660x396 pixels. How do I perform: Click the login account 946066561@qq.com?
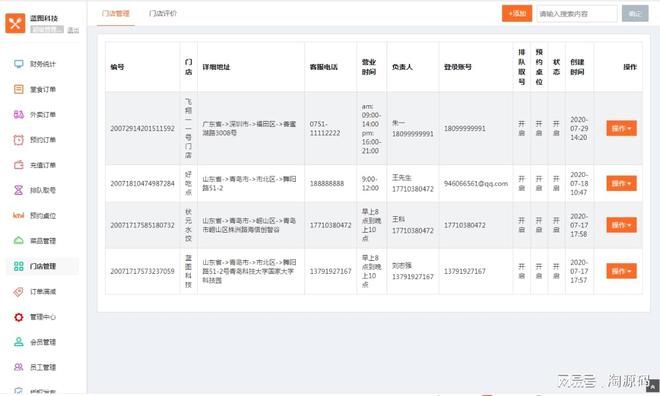[x=476, y=183]
